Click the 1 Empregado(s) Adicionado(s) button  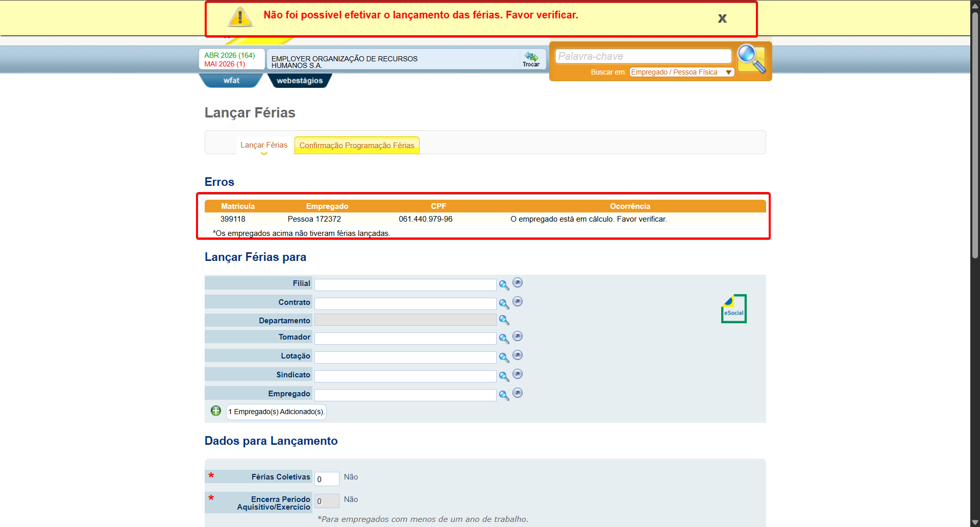click(x=276, y=412)
